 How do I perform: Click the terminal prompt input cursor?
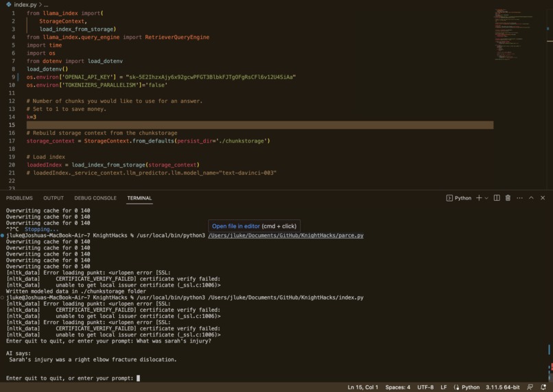coord(139,378)
